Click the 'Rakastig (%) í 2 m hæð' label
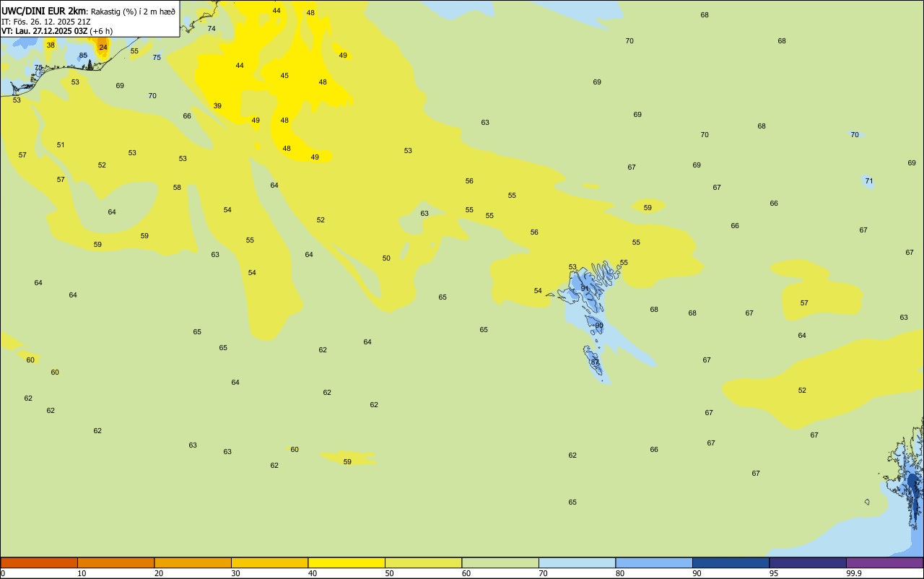The width and height of the screenshot is (924, 579). click(x=133, y=12)
